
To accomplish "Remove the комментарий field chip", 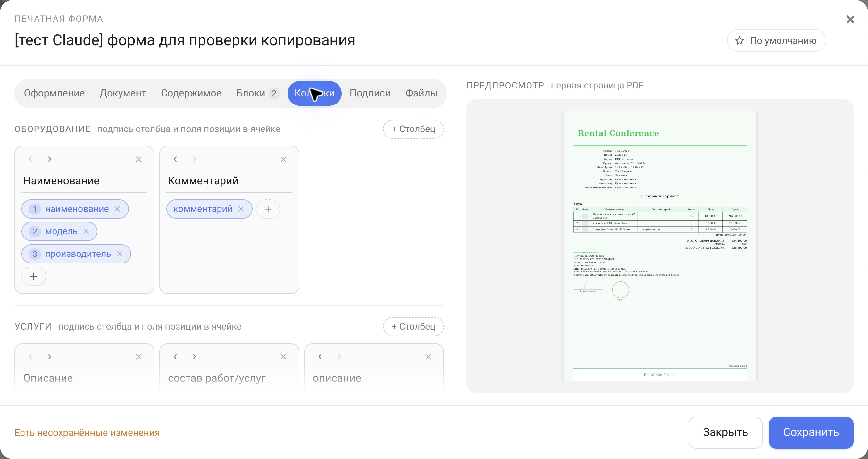I will [241, 209].
